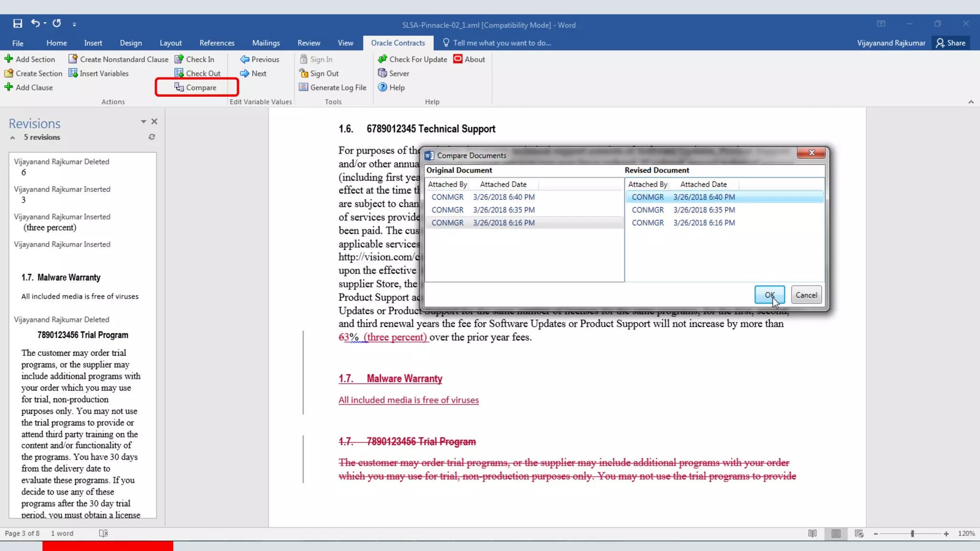Viewport: 980px width, 551px height.
Task: Switch to Print Layout view
Action: (836, 533)
